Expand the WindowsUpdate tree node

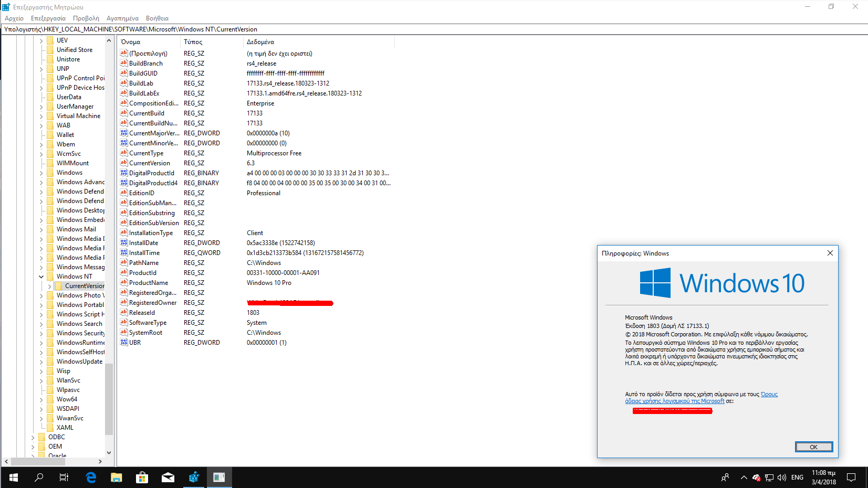(41, 362)
